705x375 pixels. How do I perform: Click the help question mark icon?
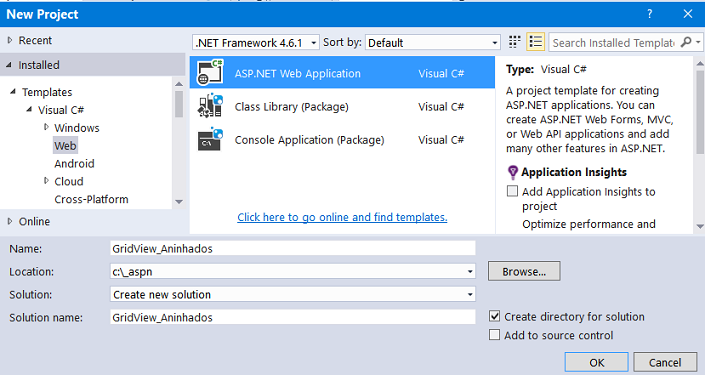[x=649, y=14]
